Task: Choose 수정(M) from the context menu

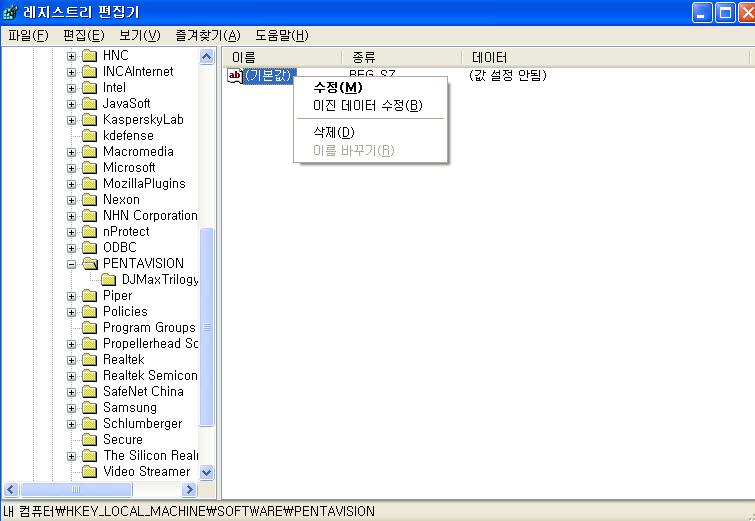Action: coord(338,88)
